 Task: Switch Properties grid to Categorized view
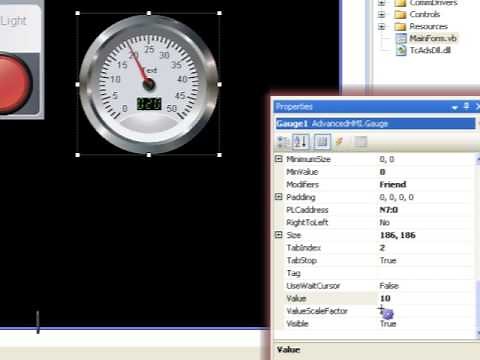click(x=283, y=142)
